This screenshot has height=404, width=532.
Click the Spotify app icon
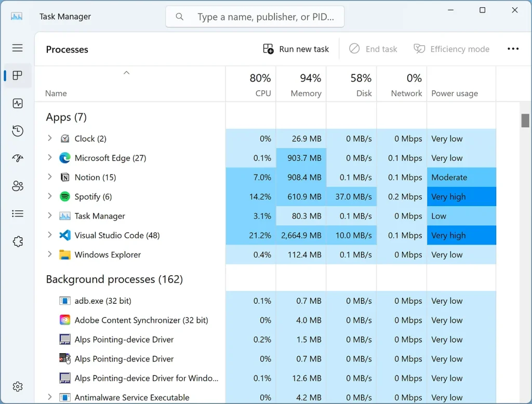click(65, 196)
